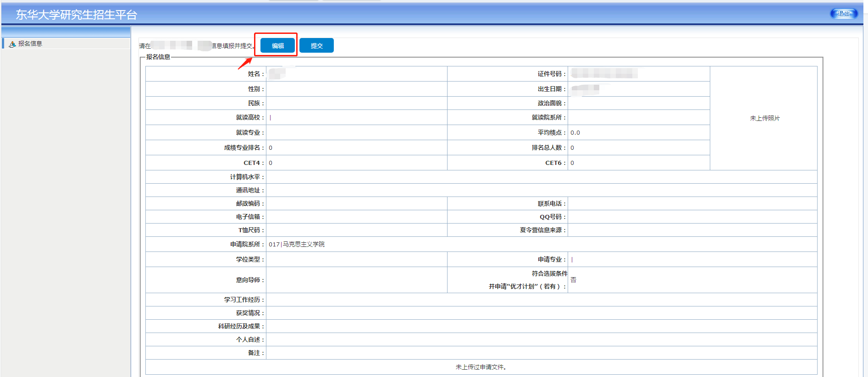Click the blurred 姓名 value cell
868x377 pixels.
coord(277,74)
